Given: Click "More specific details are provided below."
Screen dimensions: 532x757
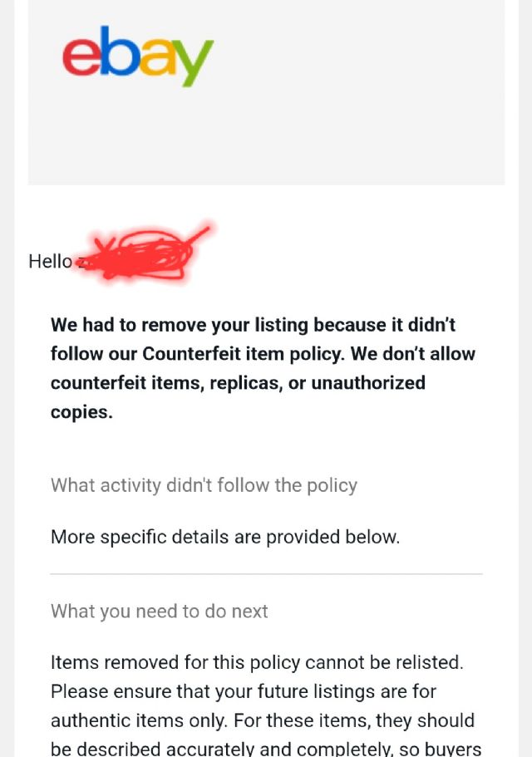Looking at the screenshot, I should click(225, 537).
